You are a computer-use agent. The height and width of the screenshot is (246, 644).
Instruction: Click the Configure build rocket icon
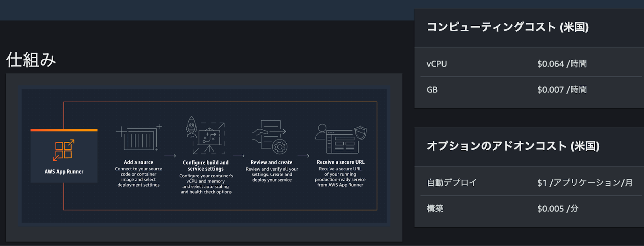[191, 127]
